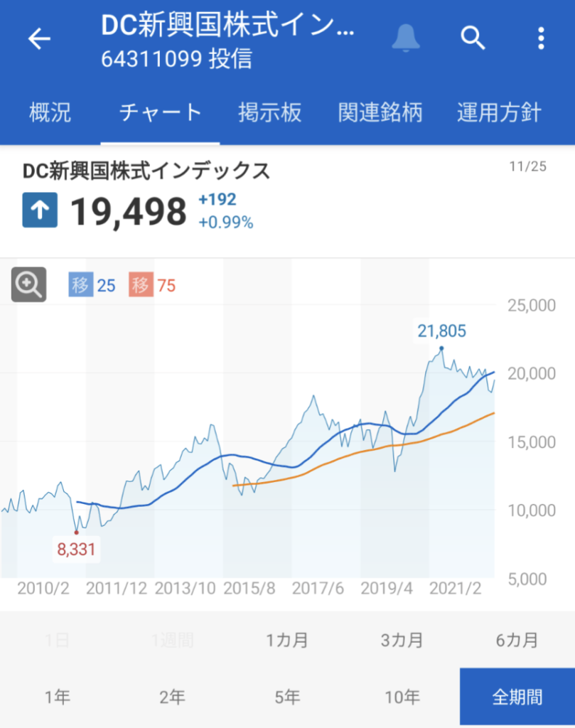Select the 1カ月 chart period
The height and width of the screenshot is (728, 575).
[x=287, y=640]
